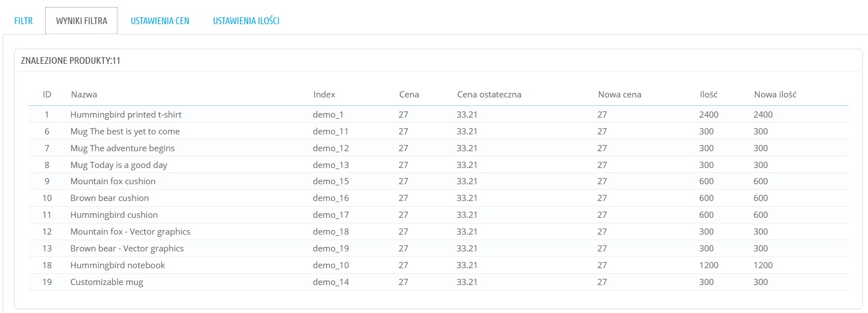Click the Mug The adventure begins product name
Viewport: 868px width, 313px height.
tap(122, 148)
